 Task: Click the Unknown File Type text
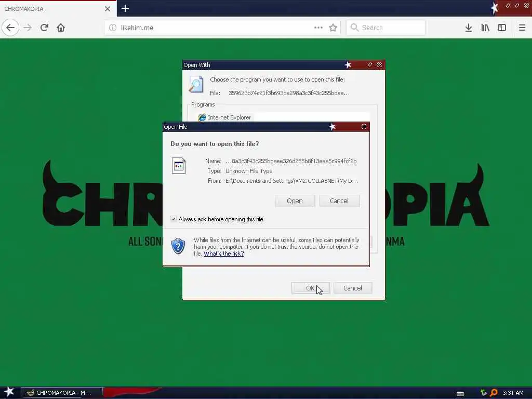249,171
